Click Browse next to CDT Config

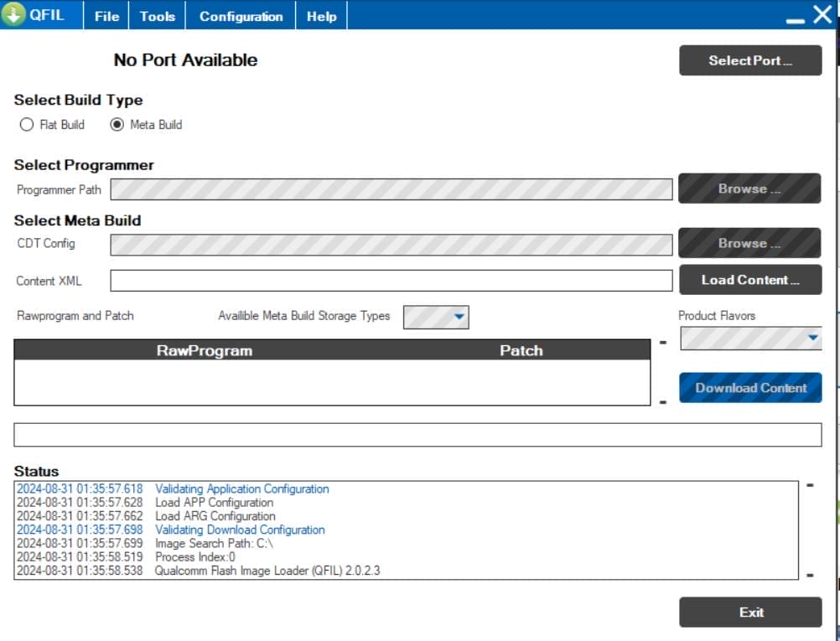tap(749, 244)
